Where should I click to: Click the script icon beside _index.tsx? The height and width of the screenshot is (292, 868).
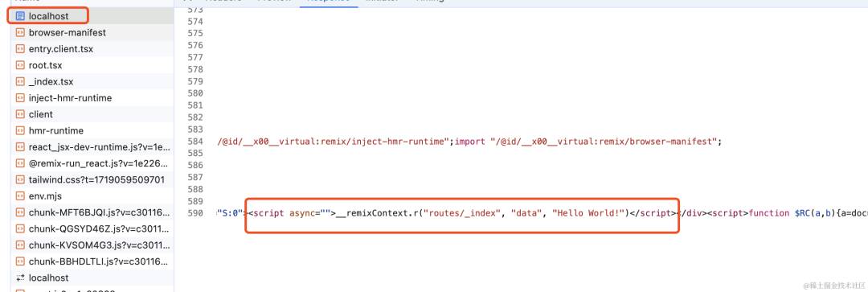click(x=20, y=81)
